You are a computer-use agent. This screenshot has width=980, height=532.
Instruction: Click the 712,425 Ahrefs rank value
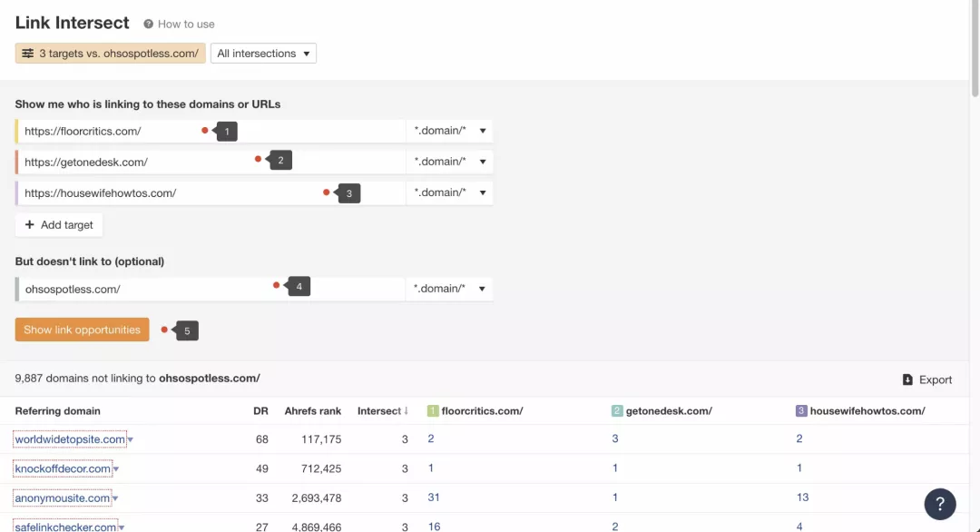click(321, 468)
